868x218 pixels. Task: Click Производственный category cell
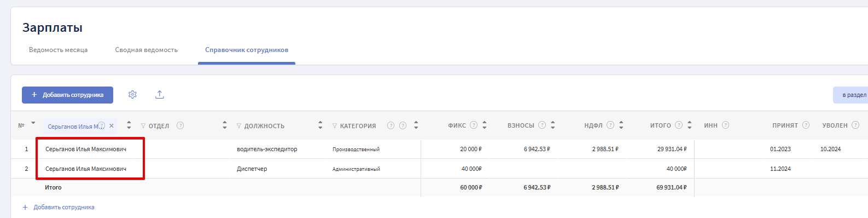coord(356,150)
